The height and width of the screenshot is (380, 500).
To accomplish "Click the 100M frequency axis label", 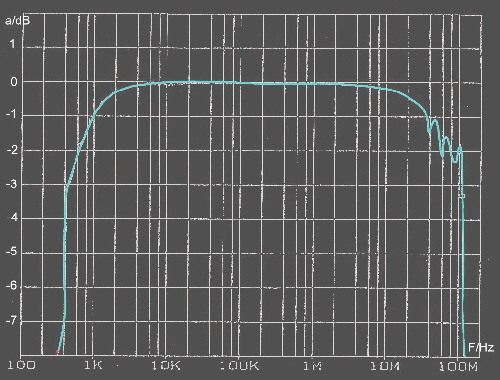I will pyautogui.click(x=458, y=367).
